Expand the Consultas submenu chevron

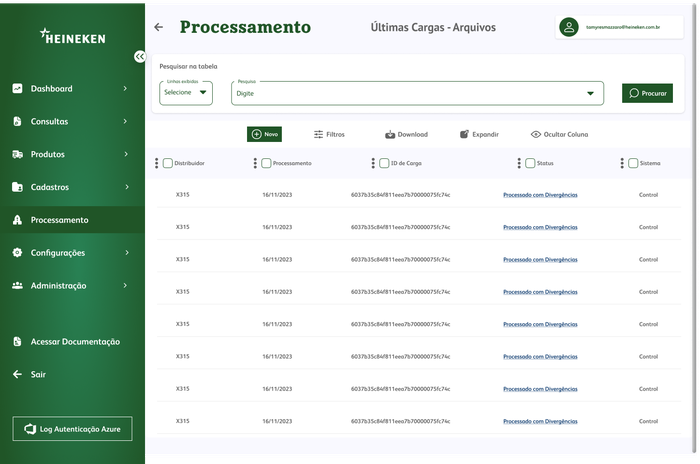tap(125, 121)
